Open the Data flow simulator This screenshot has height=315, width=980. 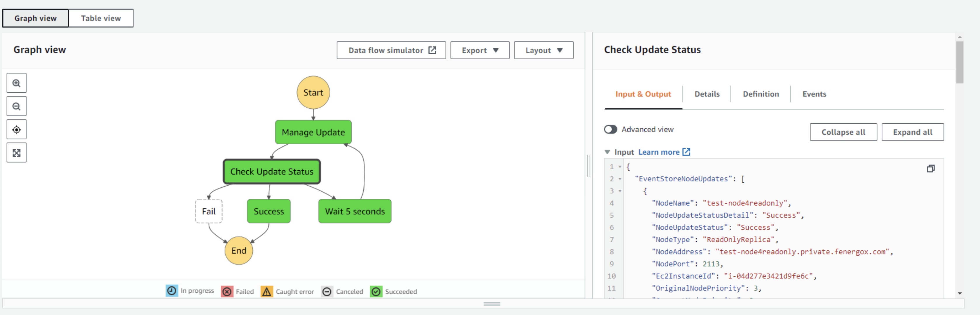(391, 50)
